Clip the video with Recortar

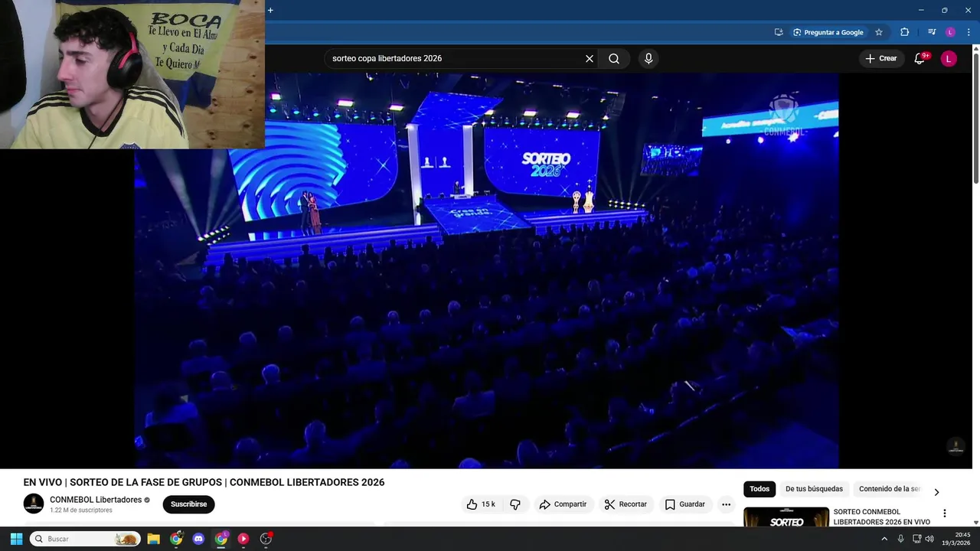pyautogui.click(x=626, y=504)
